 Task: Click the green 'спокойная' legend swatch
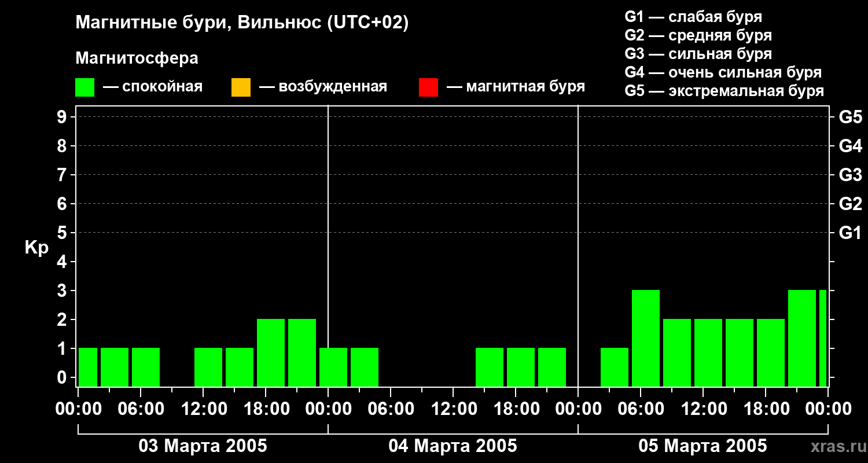click(x=84, y=87)
